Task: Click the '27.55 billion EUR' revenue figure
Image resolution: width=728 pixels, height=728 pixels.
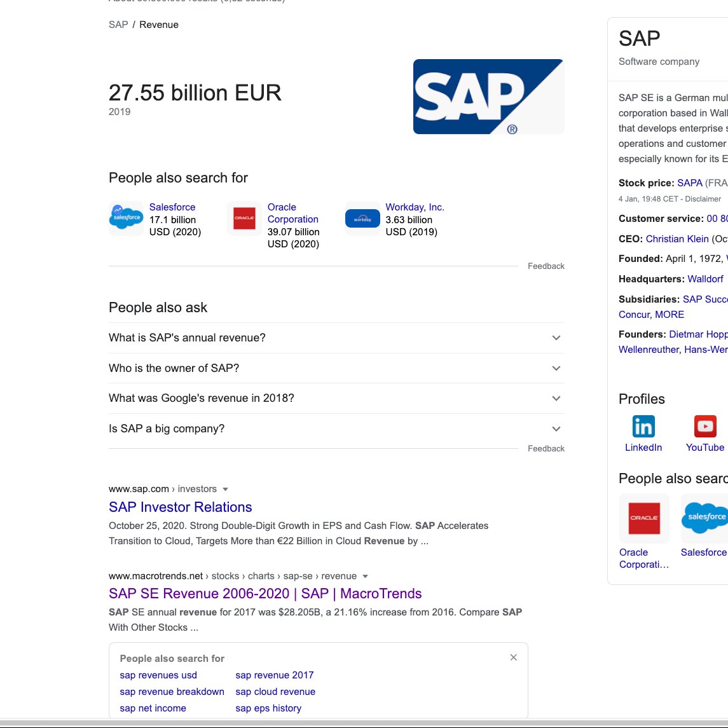Action: click(x=195, y=92)
